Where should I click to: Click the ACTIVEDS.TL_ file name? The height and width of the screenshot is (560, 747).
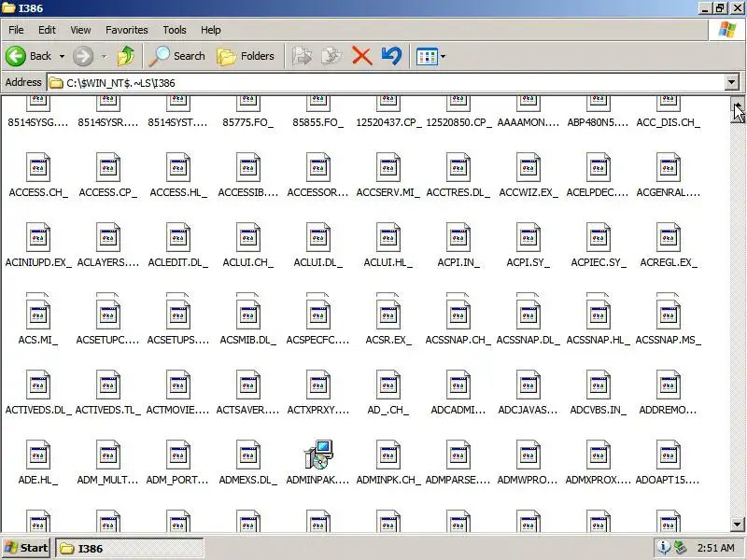(108, 410)
